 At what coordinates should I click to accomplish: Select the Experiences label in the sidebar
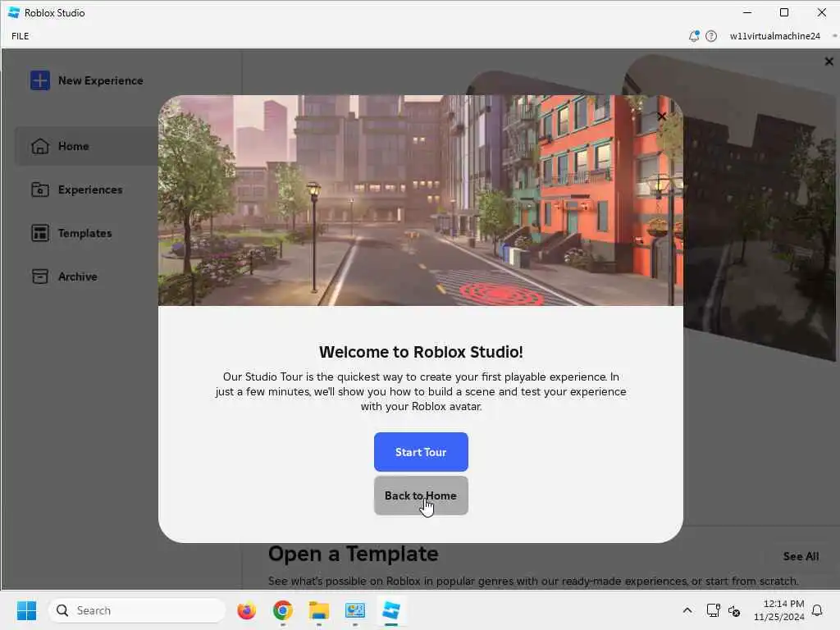(90, 189)
